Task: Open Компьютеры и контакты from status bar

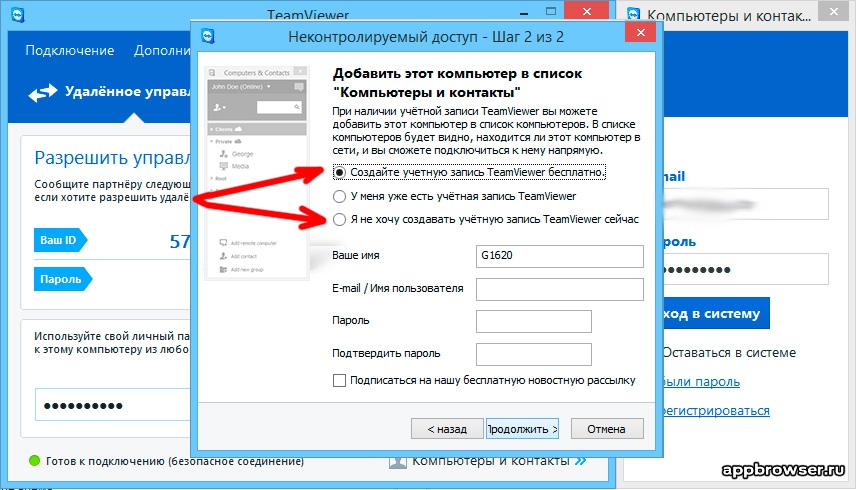Action: coord(490,462)
